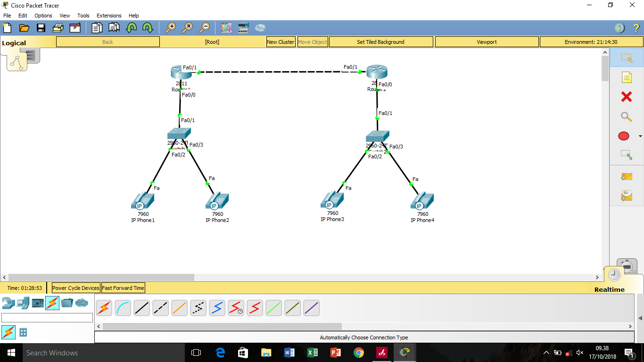Pick the Inspect magnifier tool
The width and height of the screenshot is (644, 362).
pyautogui.click(x=626, y=116)
